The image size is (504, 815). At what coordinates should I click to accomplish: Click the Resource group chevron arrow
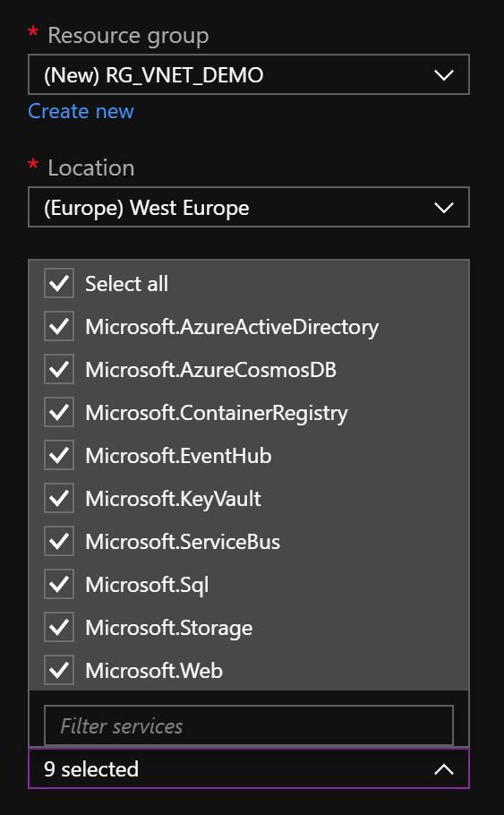pos(444,75)
